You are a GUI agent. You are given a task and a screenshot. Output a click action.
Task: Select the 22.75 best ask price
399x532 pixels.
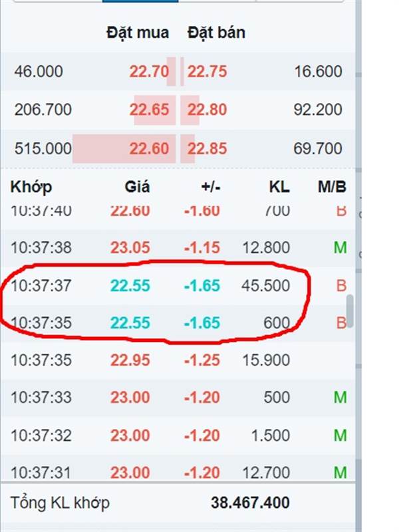[207, 72]
